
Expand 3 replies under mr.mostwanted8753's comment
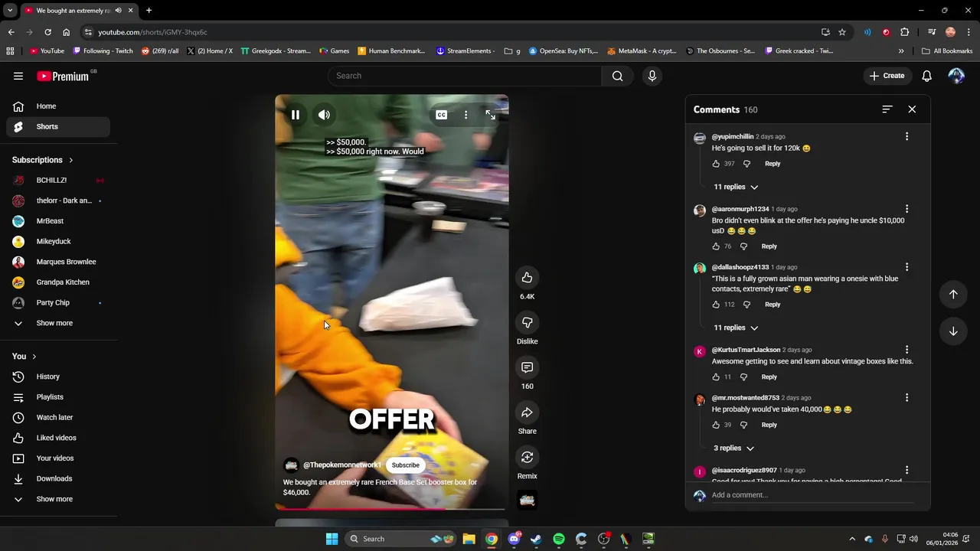pos(733,448)
